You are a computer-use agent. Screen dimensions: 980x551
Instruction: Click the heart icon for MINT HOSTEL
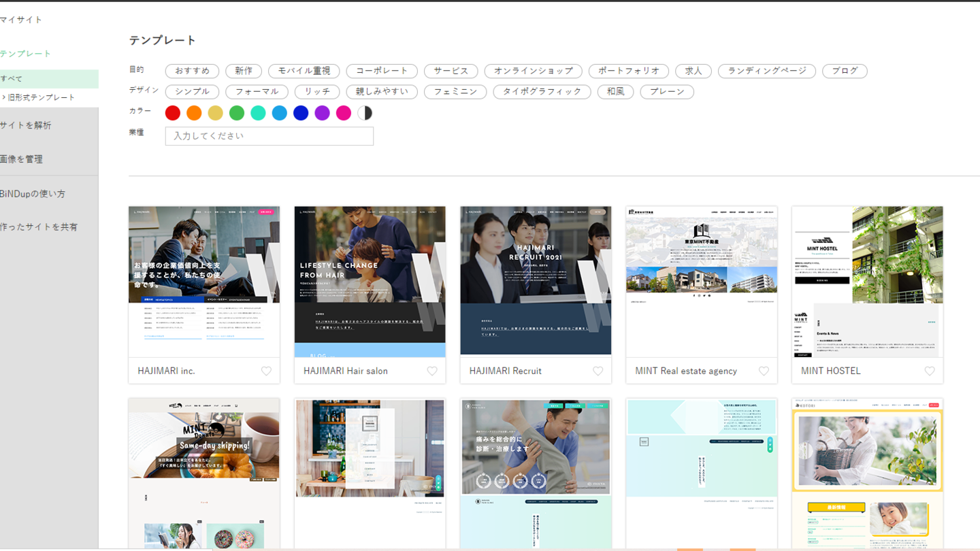pos(929,371)
